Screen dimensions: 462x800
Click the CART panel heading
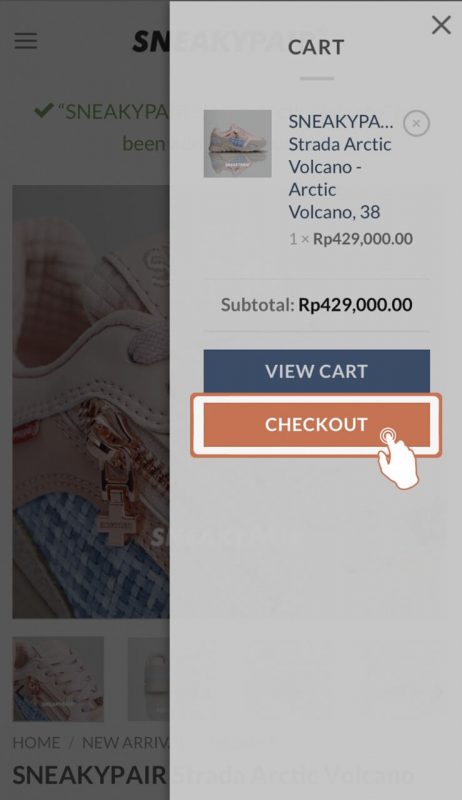pos(316,47)
